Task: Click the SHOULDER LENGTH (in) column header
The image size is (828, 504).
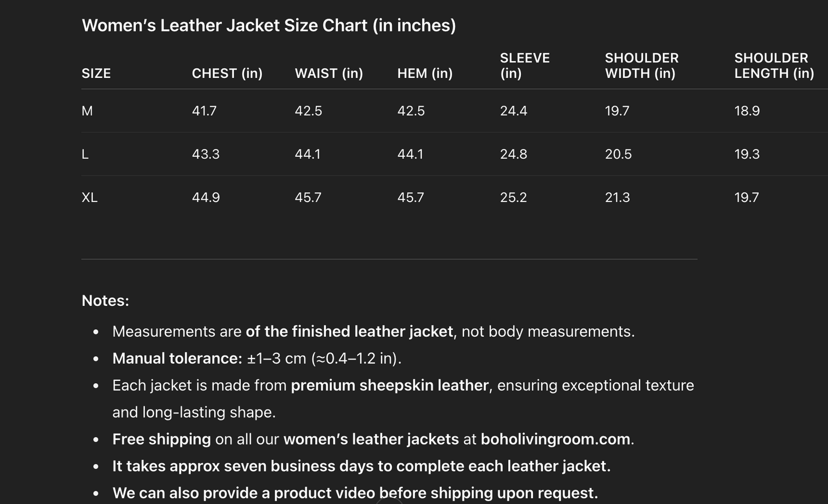Action: click(x=774, y=65)
